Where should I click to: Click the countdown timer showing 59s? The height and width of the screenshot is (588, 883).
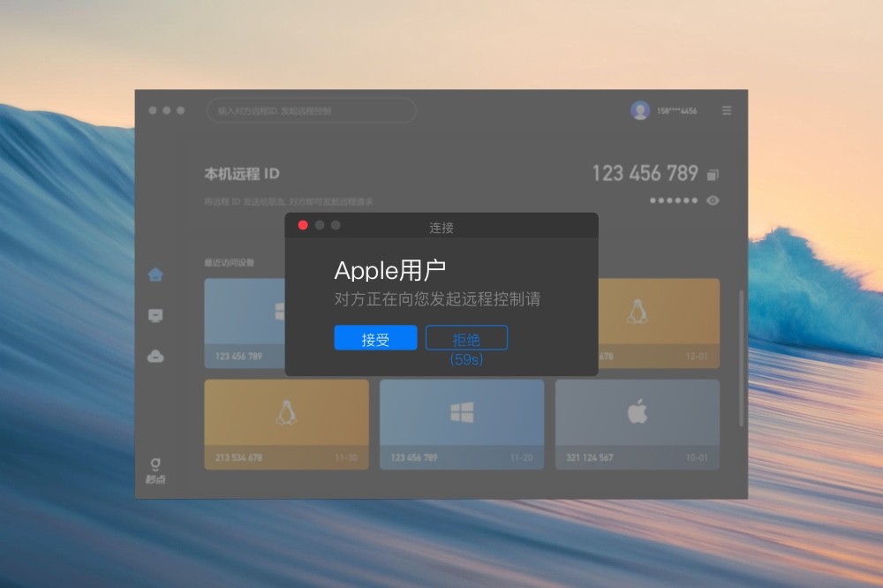467,358
